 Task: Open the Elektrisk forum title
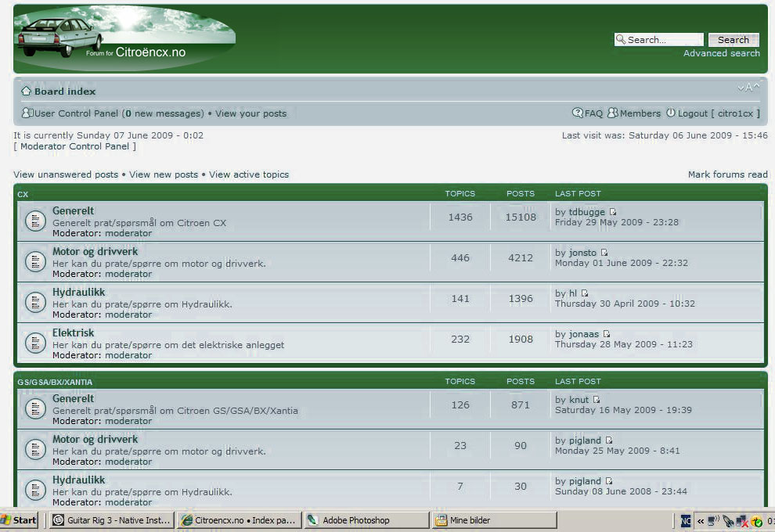[x=73, y=332]
